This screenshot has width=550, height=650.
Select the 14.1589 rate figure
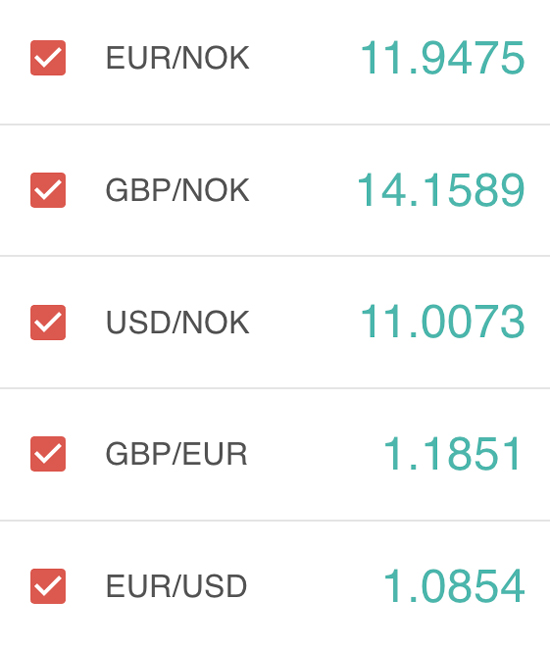pyautogui.click(x=441, y=190)
